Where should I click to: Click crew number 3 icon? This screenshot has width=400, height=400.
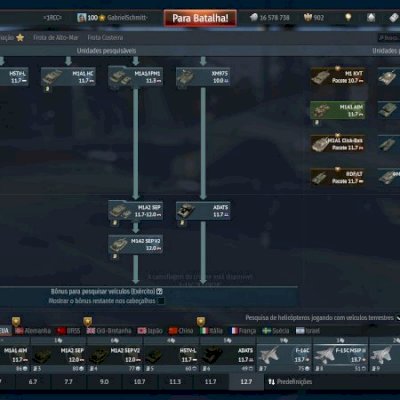(x=37, y=369)
